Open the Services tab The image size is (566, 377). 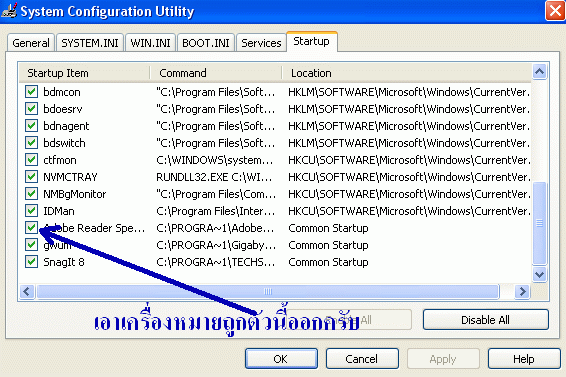[x=261, y=43]
